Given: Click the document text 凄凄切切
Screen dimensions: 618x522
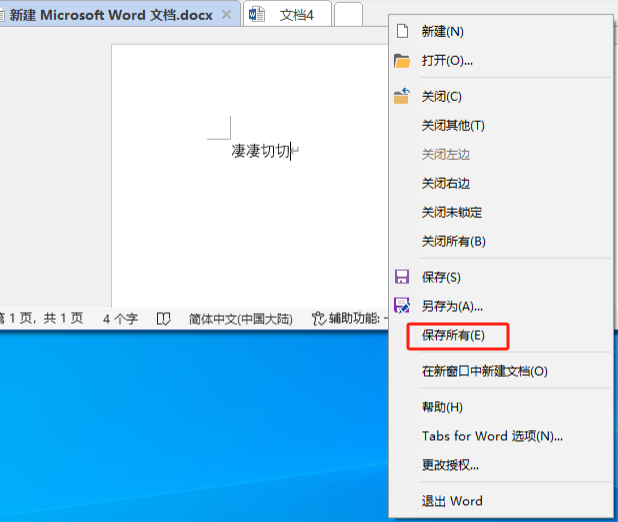Looking at the screenshot, I should [261, 151].
